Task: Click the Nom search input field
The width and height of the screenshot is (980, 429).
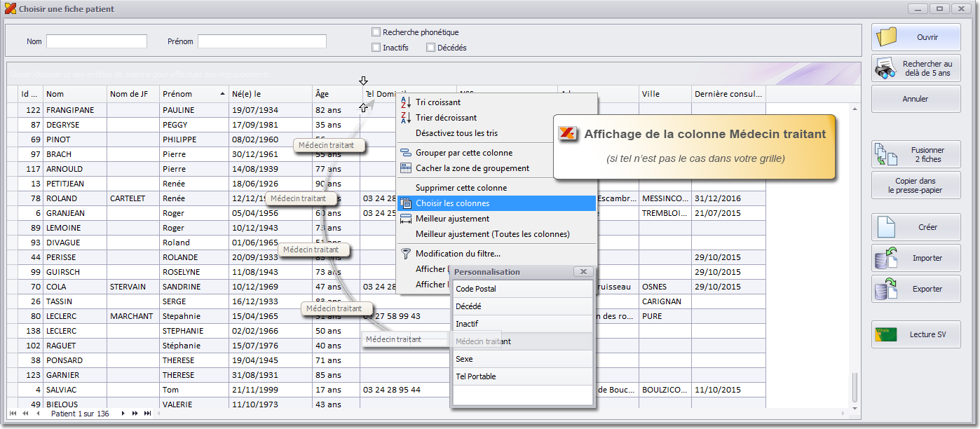Action: (97, 41)
